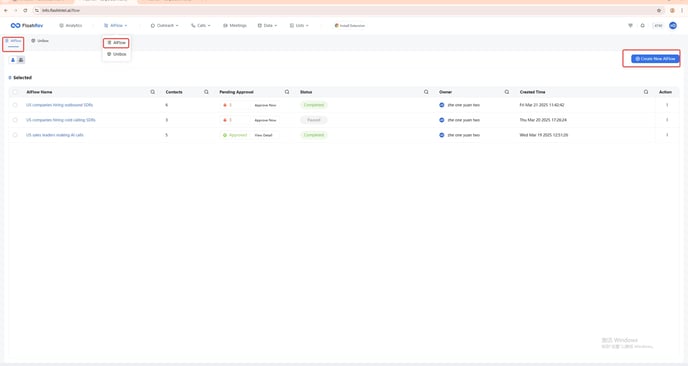The image size is (688, 366).
Task: Click the Create New AIFlow button
Action: pyautogui.click(x=655, y=58)
